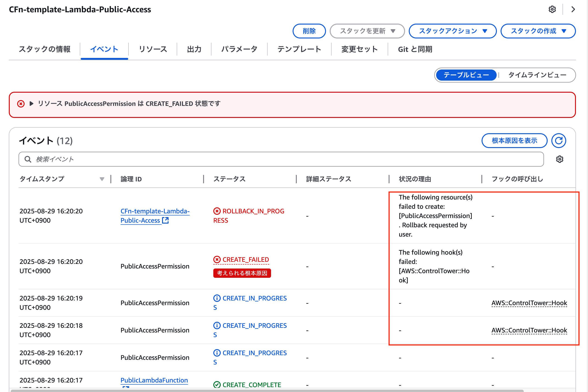Viewport: 588px width, 392px height.
Task: Click PublicAccessPermission in CREATE_FAILED row
Action: [x=155, y=266]
